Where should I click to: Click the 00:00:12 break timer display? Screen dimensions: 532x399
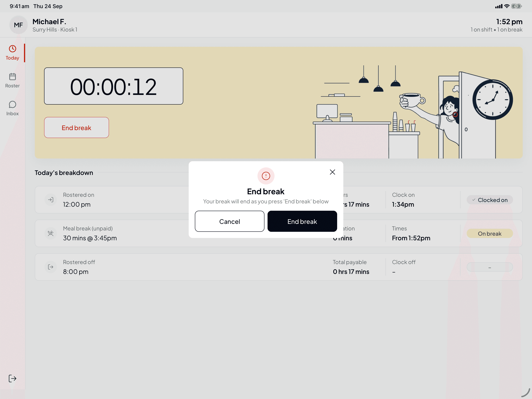pyautogui.click(x=113, y=86)
